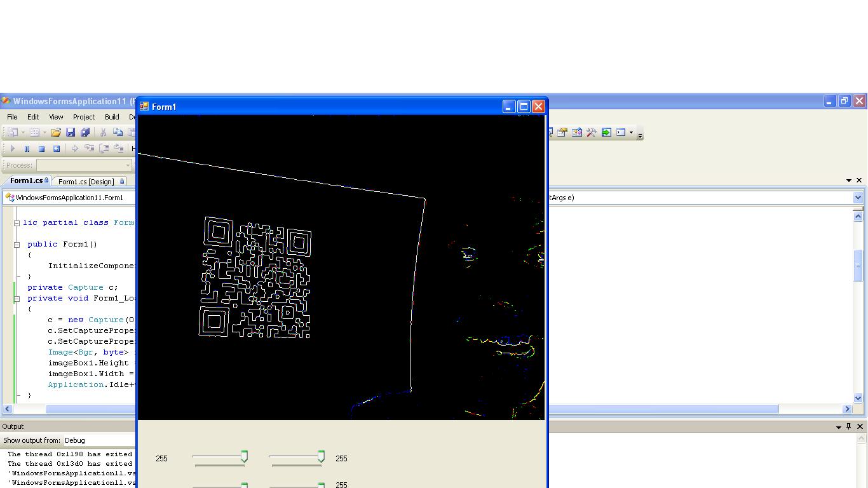Image resolution: width=868 pixels, height=488 pixels.
Task: Click "The thread 0x13d0 has exited" output line
Action: 70,464
